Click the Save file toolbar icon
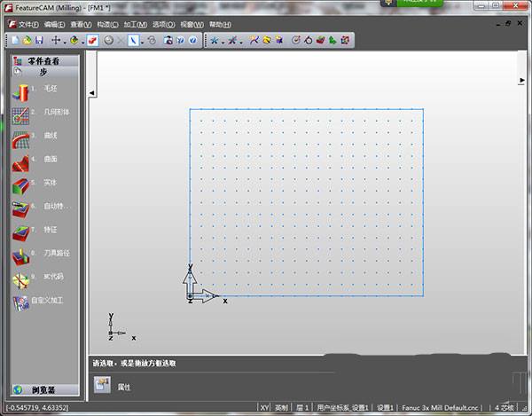 click(40, 40)
